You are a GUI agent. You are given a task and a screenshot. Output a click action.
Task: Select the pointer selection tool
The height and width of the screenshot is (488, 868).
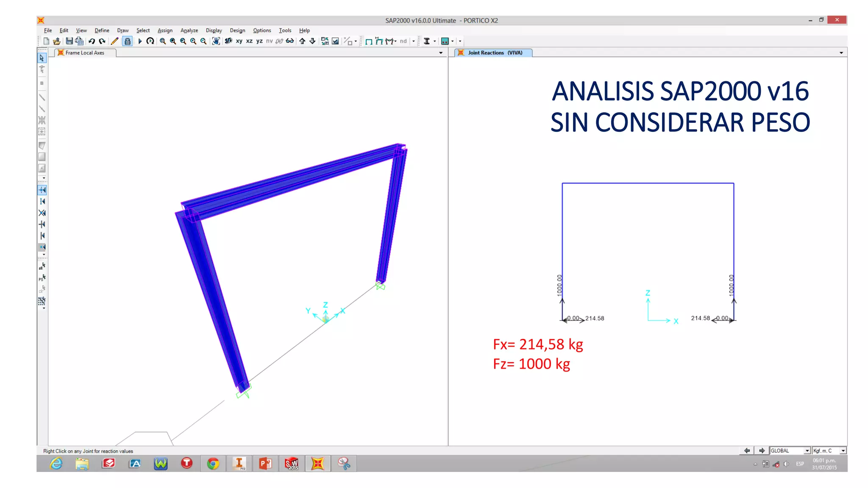point(42,58)
